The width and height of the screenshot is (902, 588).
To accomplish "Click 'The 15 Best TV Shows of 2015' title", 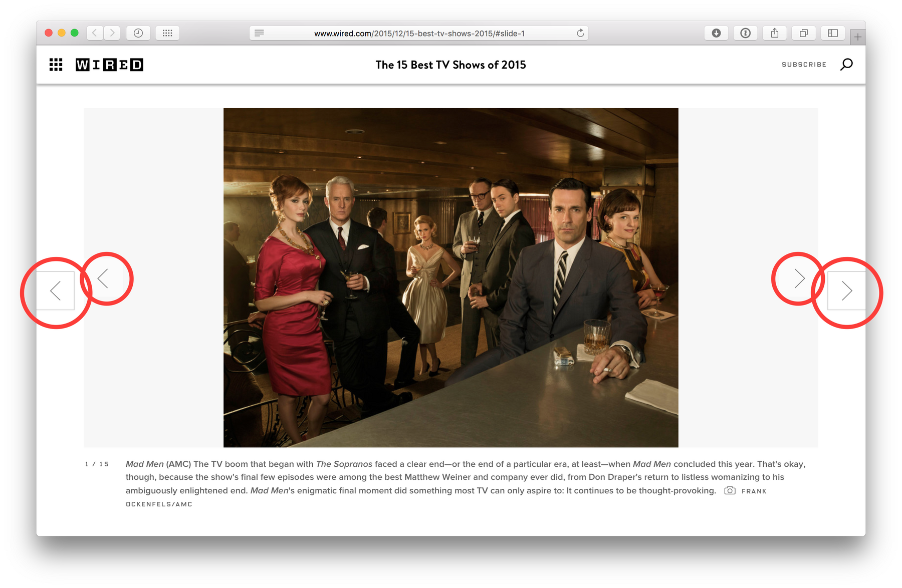I will (x=450, y=65).
